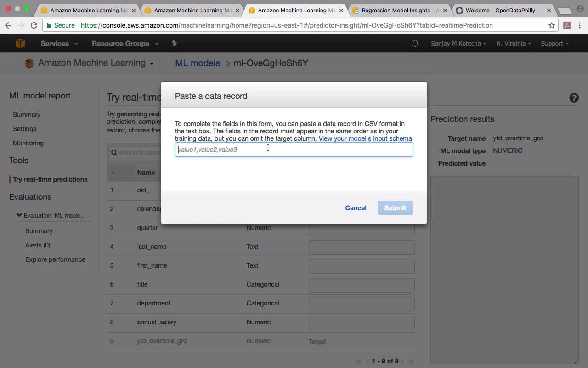Viewport: 588px width, 368px height.
Task: Click the quarter value input field
Action: [362, 229]
